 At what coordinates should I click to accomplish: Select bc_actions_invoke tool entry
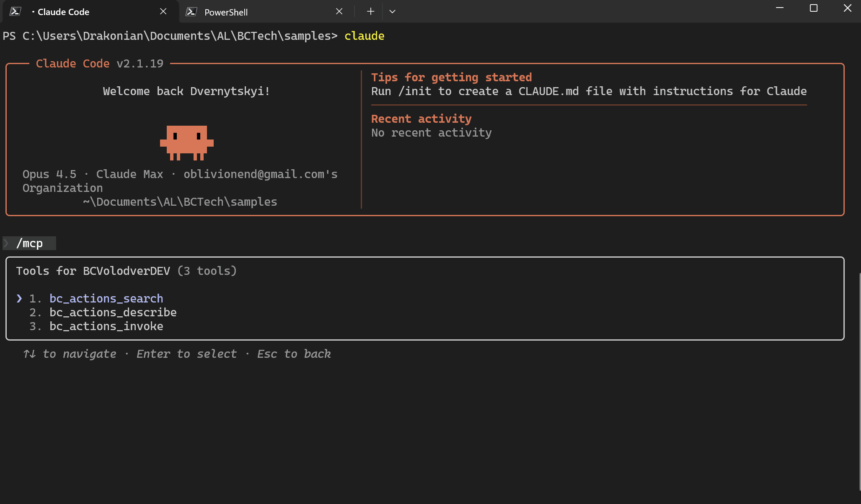106,326
